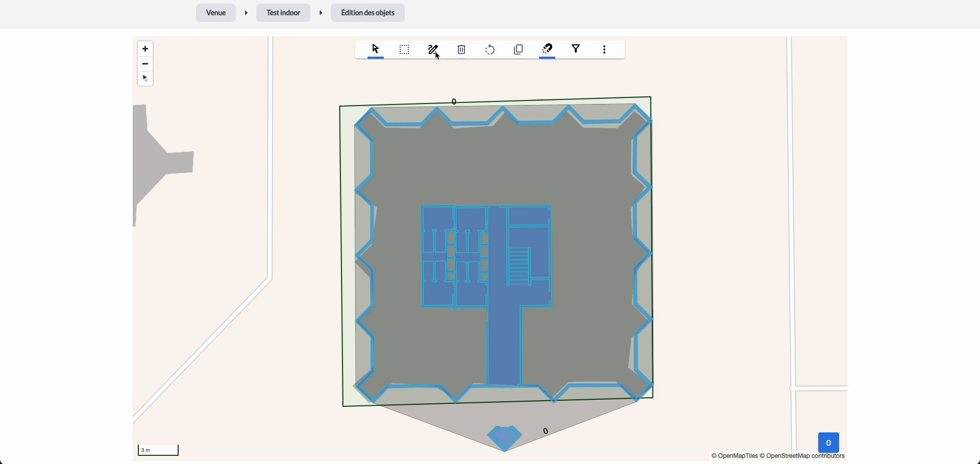Viewport: 980px width, 464px height.
Task: Click the blue floor level 0 button
Action: (828, 443)
